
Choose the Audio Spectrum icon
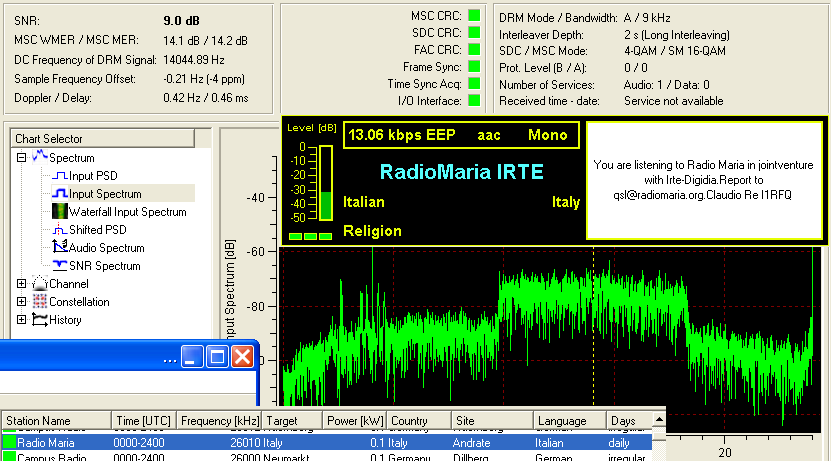tap(59, 247)
